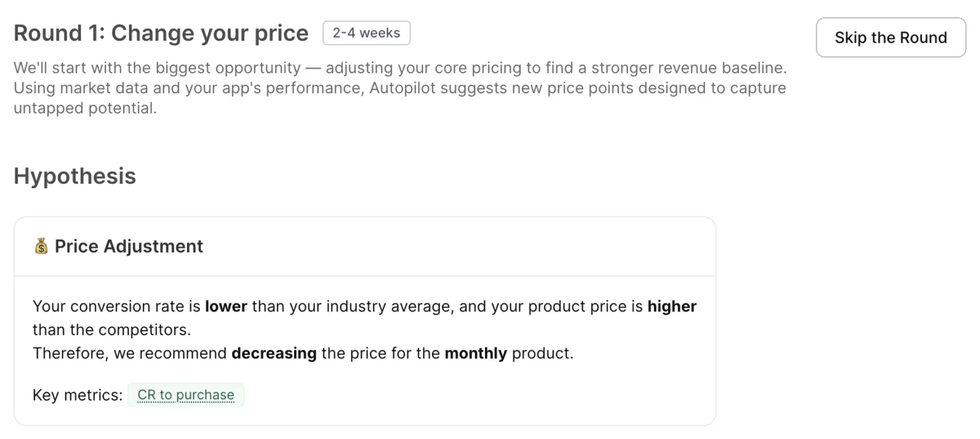
Task: Click the Skip the Round button
Action: tap(890, 38)
